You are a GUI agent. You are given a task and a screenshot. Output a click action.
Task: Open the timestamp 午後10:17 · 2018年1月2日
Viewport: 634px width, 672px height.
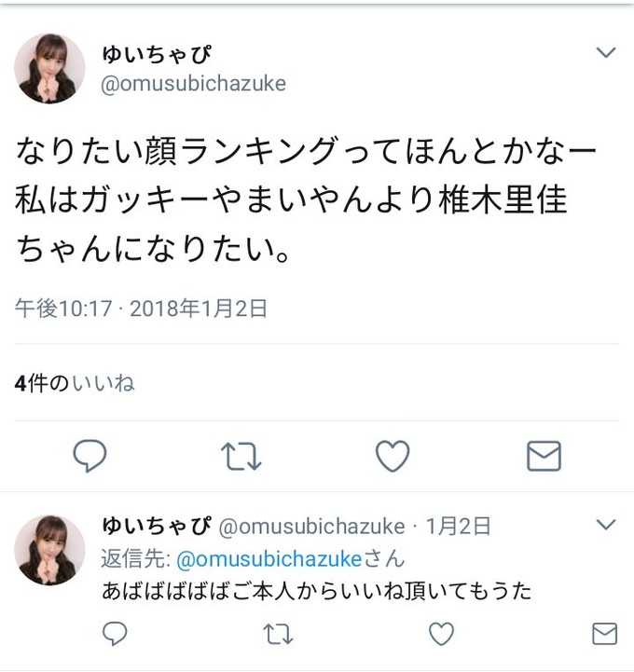(x=141, y=309)
